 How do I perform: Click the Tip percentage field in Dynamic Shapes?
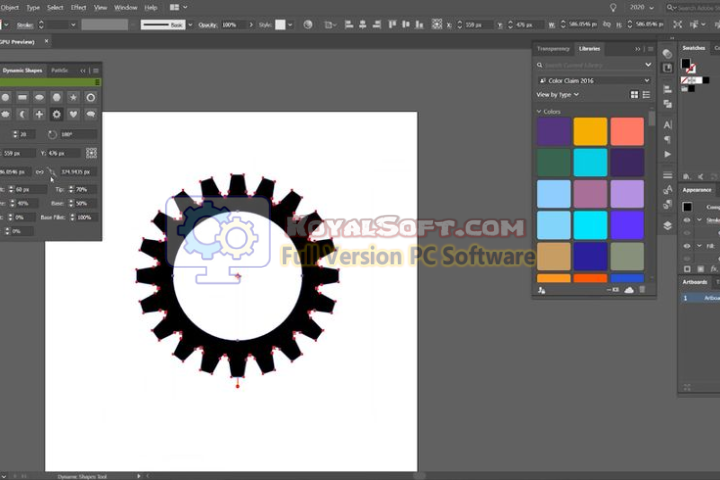point(86,189)
